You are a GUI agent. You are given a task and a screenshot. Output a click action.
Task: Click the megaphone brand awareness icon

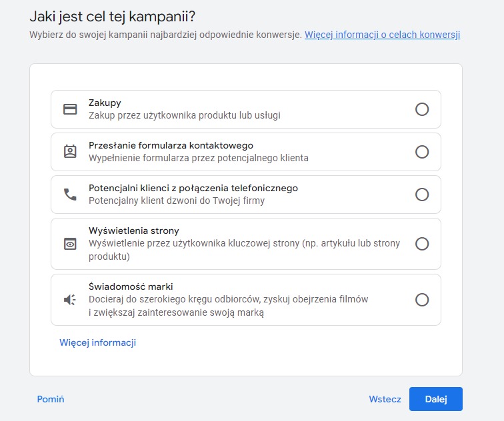70,300
